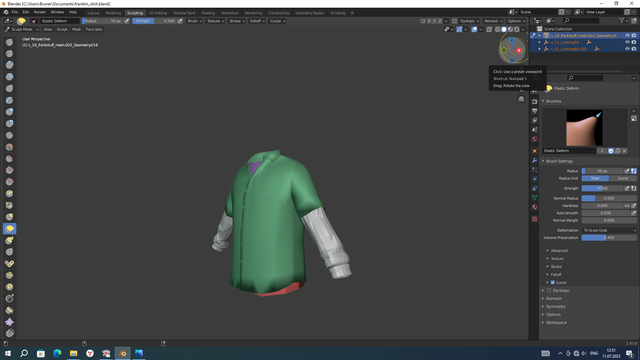The height and width of the screenshot is (360, 640).
Task: Expand the Advanced subpanel
Action: click(559, 251)
